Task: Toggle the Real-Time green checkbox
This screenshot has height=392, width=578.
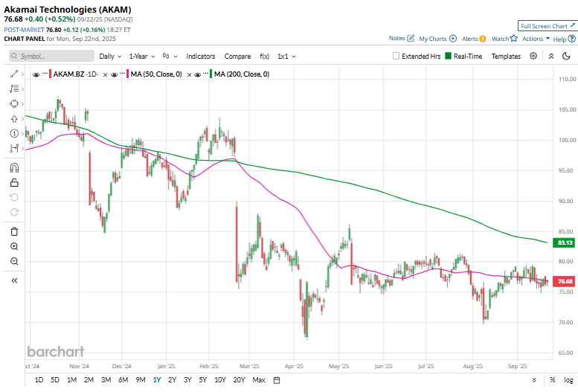Action: coord(449,56)
